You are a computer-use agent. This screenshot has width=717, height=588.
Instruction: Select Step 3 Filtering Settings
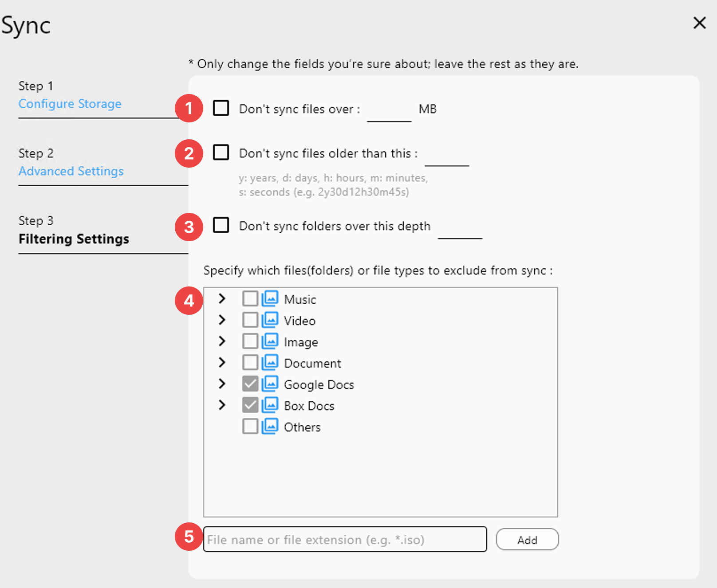[74, 239]
